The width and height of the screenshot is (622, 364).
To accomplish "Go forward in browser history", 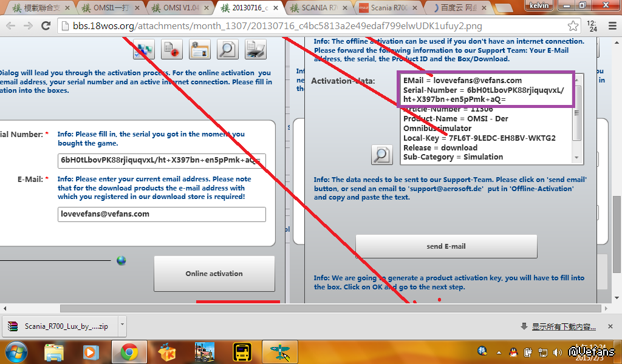I will click(x=28, y=26).
